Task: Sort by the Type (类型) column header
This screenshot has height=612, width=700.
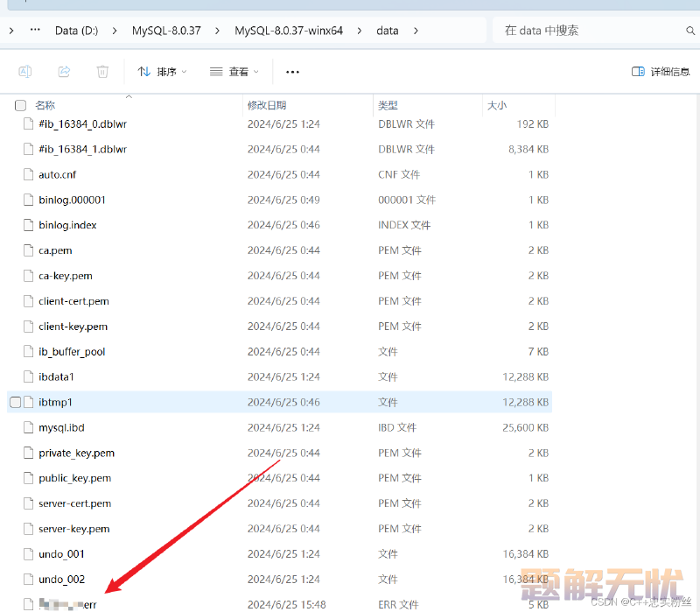Action: click(x=388, y=105)
